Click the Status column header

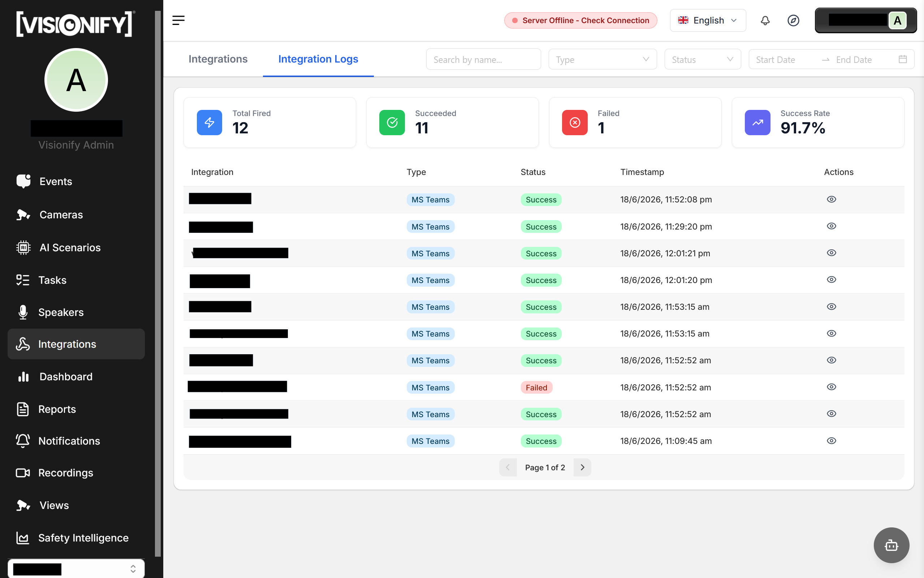(533, 172)
